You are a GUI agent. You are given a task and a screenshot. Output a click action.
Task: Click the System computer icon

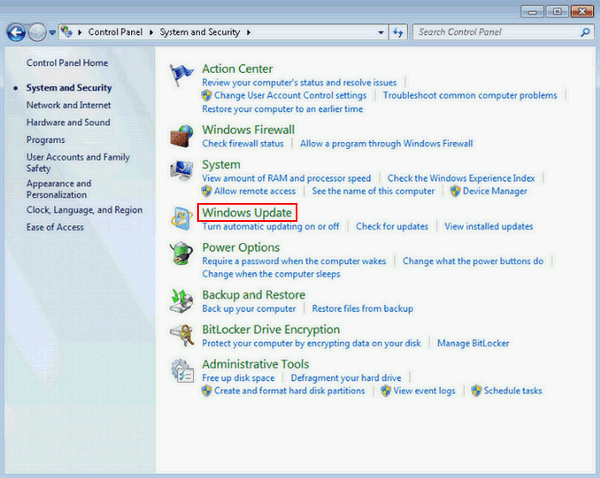181,170
